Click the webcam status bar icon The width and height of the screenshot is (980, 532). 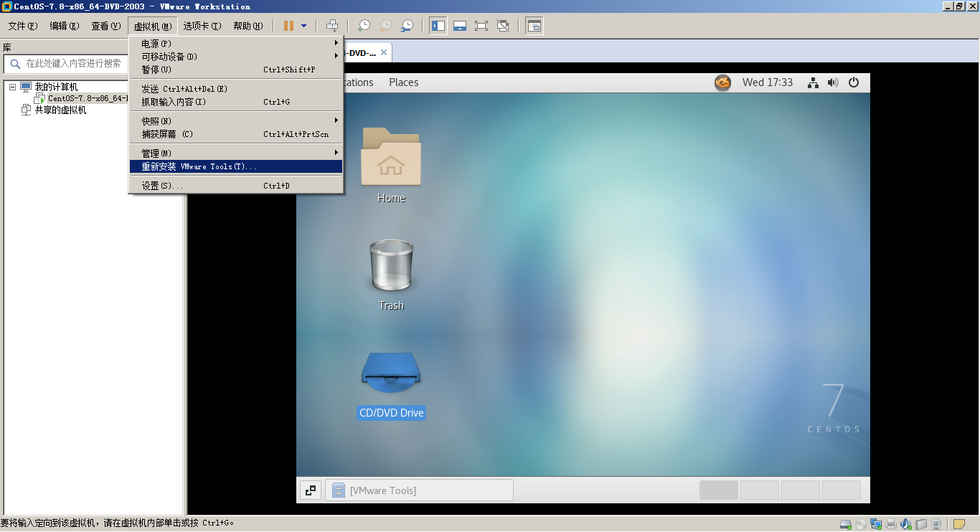point(936,524)
